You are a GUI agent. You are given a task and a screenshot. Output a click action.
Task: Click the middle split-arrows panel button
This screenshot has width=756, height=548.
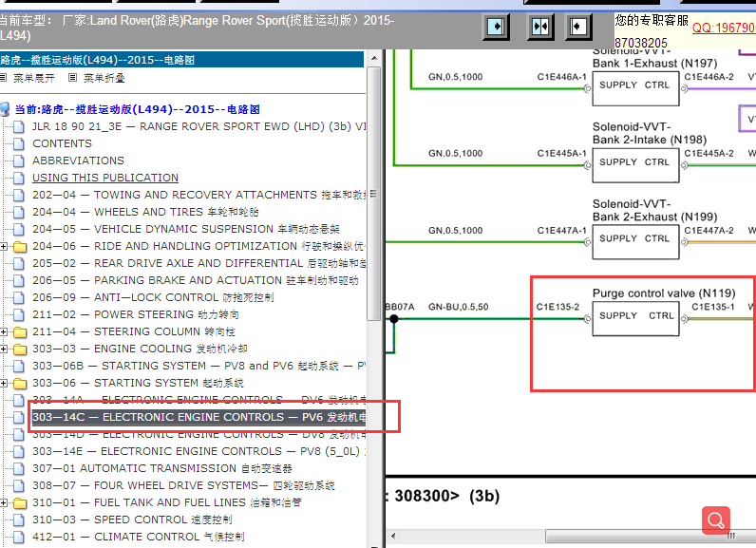click(x=540, y=27)
